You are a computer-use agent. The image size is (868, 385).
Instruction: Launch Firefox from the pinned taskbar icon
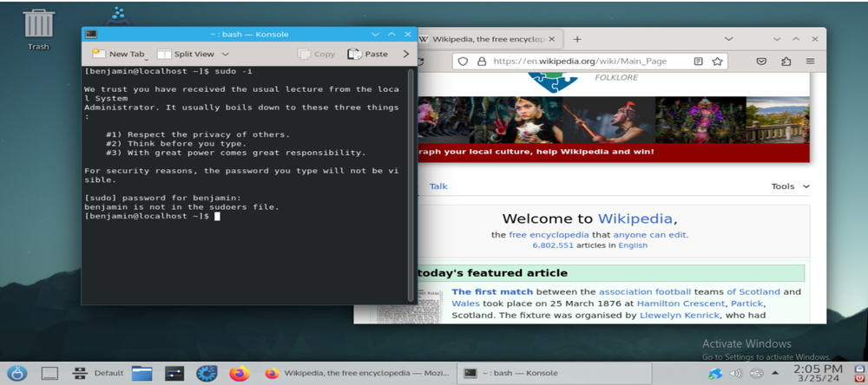(240, 374)
